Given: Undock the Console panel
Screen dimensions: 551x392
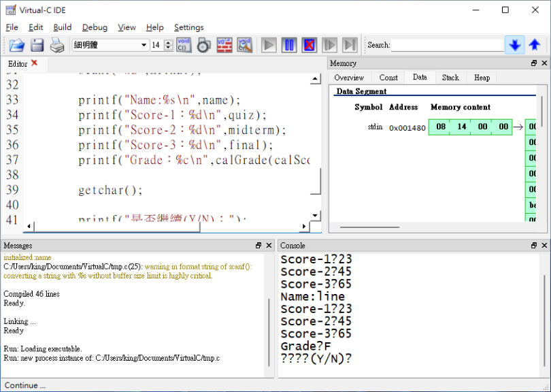Looking at the screenshot, I should [534, 246].
